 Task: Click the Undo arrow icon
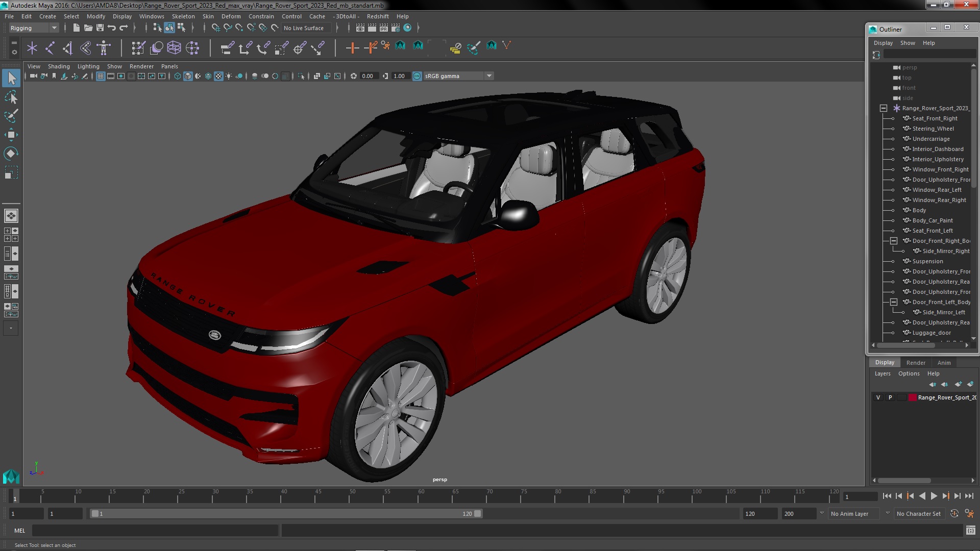pos(112,28)
